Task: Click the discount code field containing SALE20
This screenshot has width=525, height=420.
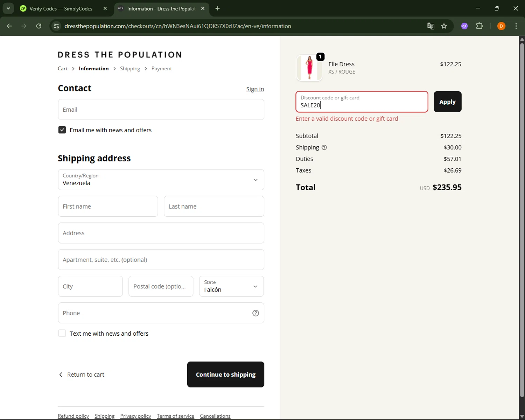Action: click(362, 102)
